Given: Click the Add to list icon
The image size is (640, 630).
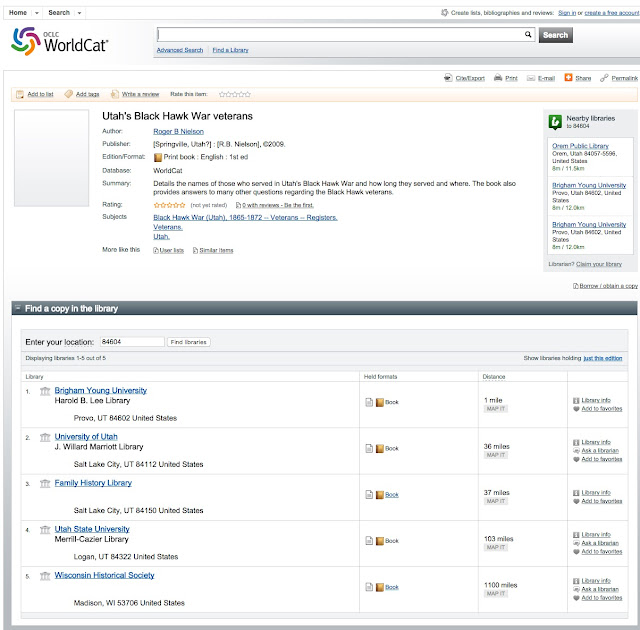Looking at the screenshot, I should (20, 94).
